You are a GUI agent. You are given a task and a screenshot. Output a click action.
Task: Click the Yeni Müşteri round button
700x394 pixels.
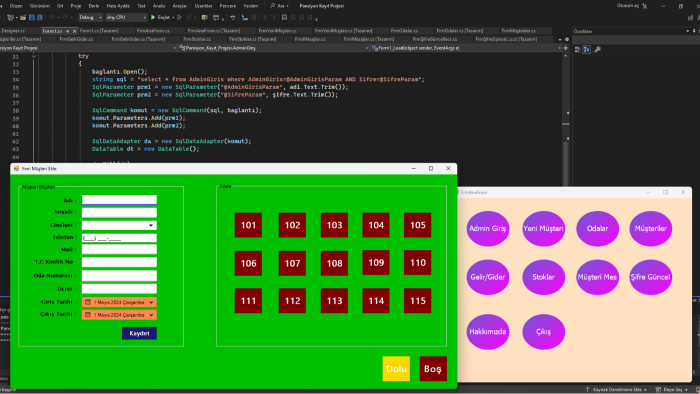(543, 228)
